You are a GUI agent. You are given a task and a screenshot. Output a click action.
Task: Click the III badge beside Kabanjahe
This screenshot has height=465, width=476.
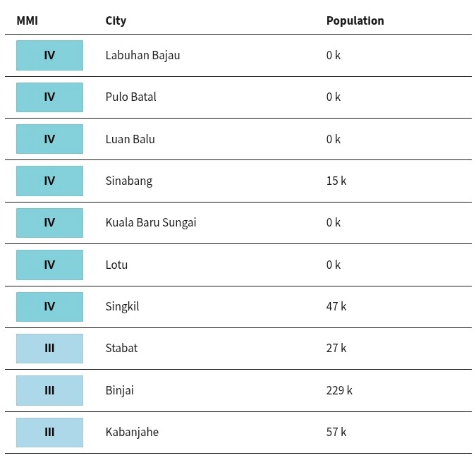[x=50, y=433]
